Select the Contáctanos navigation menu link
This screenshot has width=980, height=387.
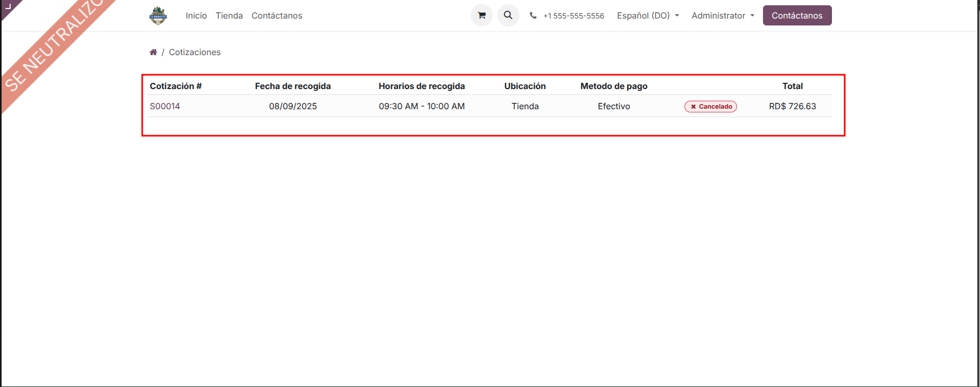pyautogui.click(x=277, y=16)
